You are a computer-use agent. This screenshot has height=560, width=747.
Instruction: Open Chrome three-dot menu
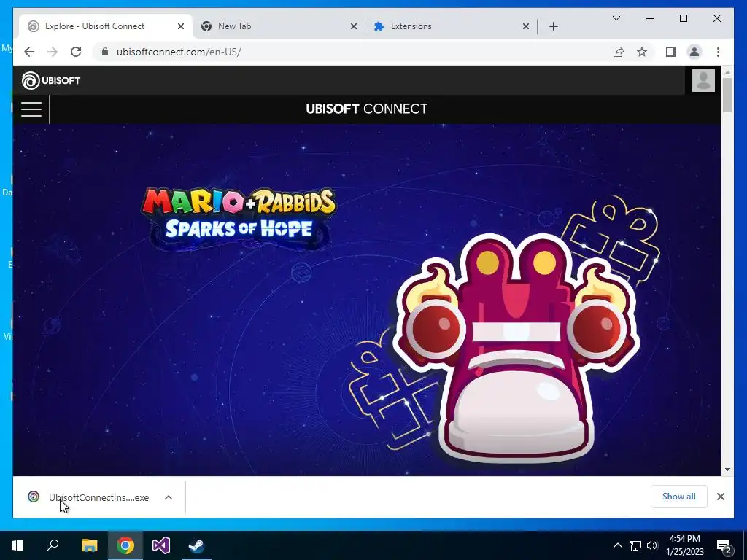point(718,52)
